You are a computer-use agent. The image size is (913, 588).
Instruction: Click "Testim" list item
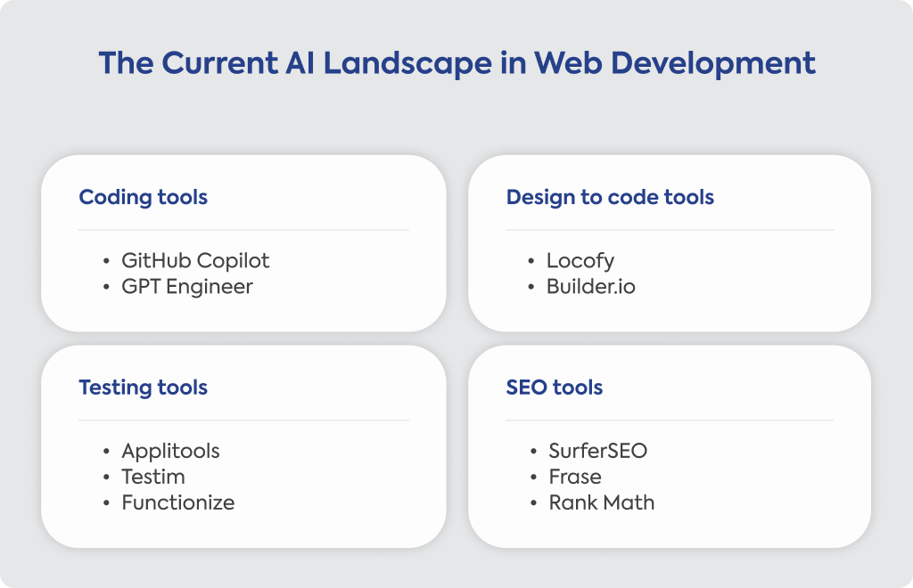click(x=153, y=477)
